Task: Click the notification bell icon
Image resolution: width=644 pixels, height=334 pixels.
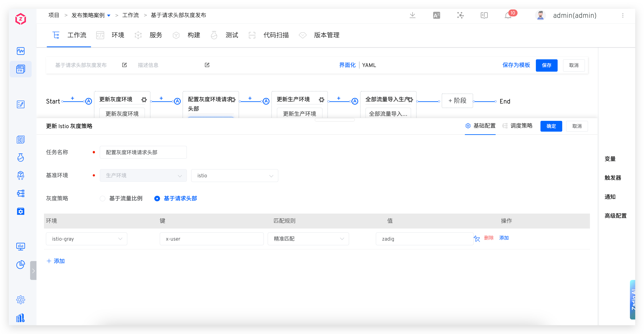Action: point(508,16)
